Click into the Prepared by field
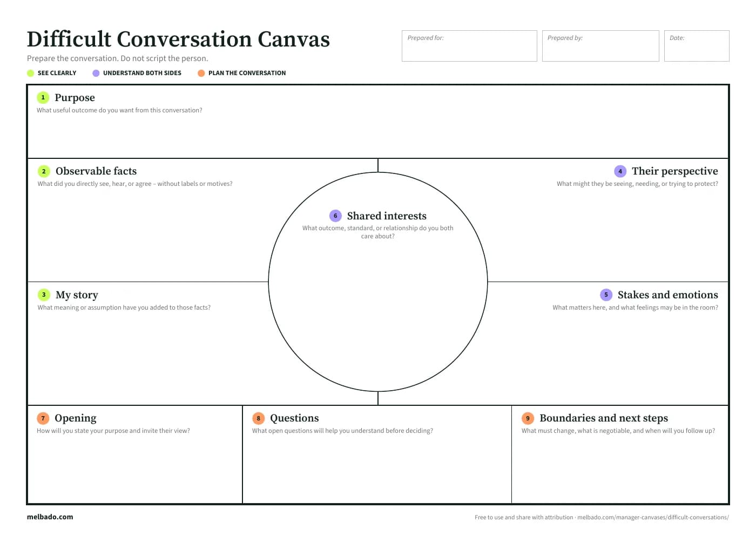The height and width of the screenshot is (535, 756). coord(600,46)
